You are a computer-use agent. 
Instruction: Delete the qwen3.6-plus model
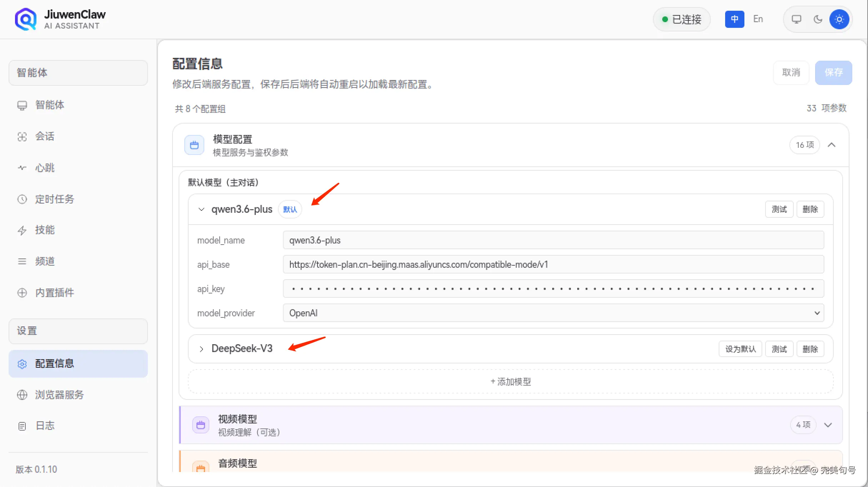click(810, 209)
